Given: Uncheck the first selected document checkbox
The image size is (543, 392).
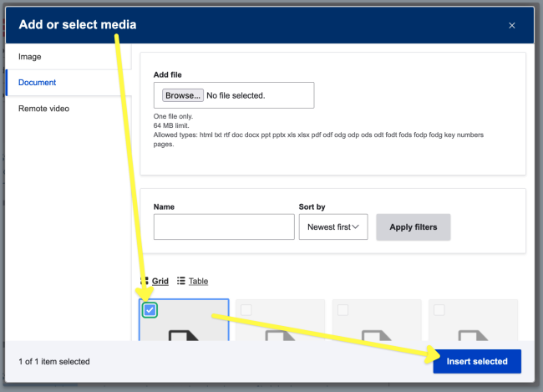Looking at the screenshot, I should coord(150,310).
